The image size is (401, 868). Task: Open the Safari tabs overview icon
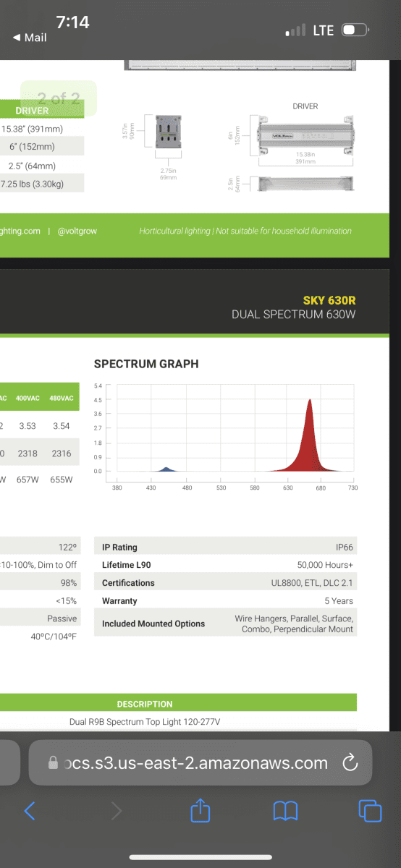(x=370, y=811)
